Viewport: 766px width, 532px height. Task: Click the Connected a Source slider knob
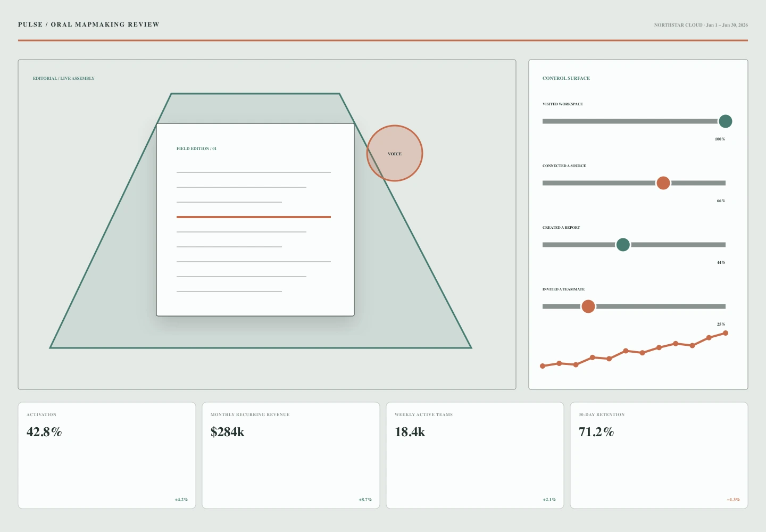[663, 183]
